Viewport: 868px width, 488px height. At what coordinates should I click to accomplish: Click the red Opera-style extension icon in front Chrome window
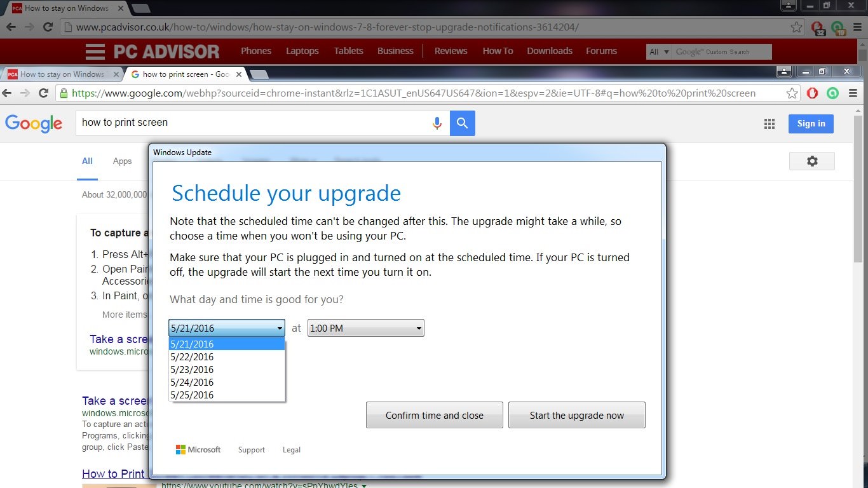pyautogui.click(x=812, y=93)
